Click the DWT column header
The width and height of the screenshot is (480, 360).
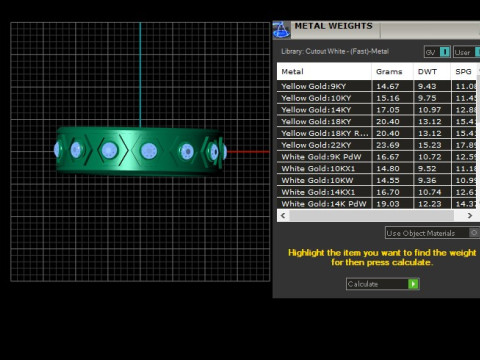tap(432, 71)
